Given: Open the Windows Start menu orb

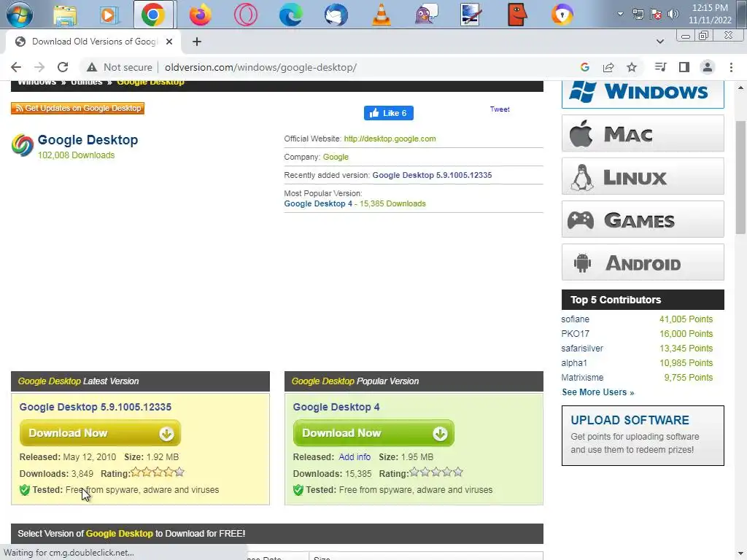Looking at the screenshot, I should pos(19,15).
